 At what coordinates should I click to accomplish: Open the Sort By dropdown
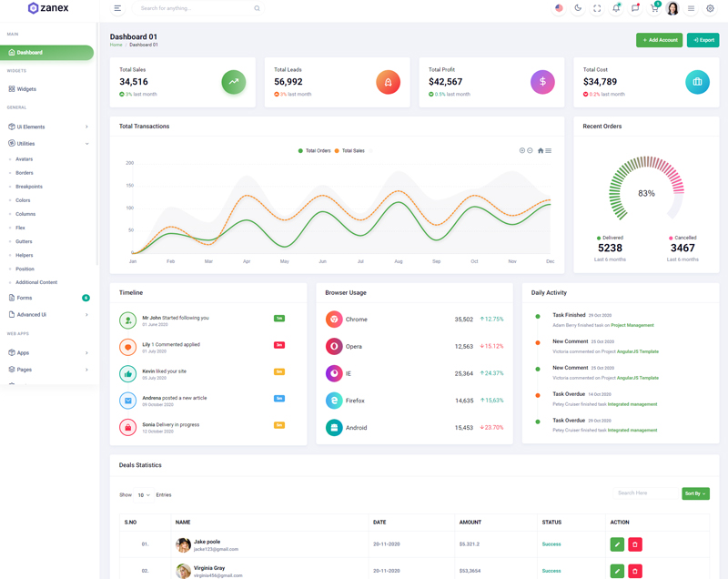(695, 493)
